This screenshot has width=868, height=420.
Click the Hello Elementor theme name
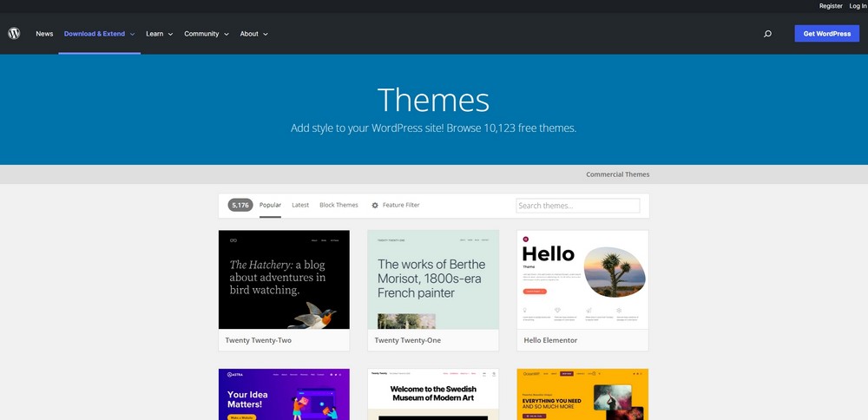(550, 340)
